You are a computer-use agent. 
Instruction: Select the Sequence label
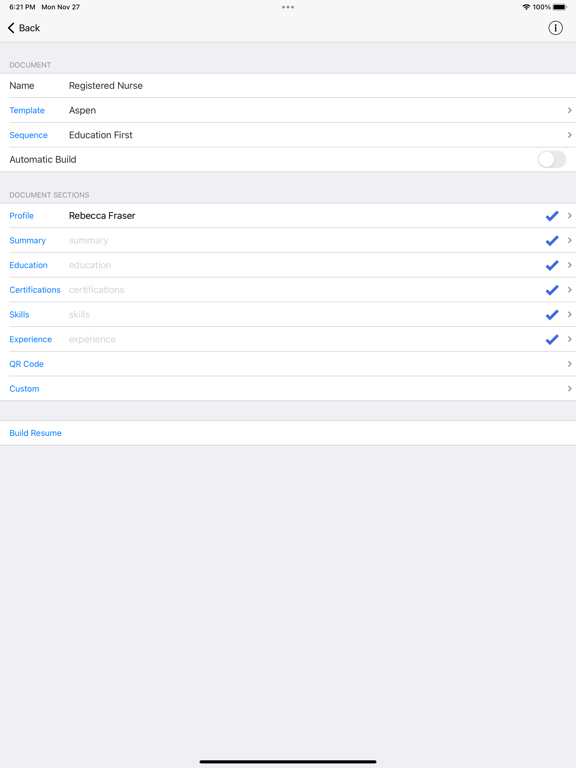coord(28,135)
